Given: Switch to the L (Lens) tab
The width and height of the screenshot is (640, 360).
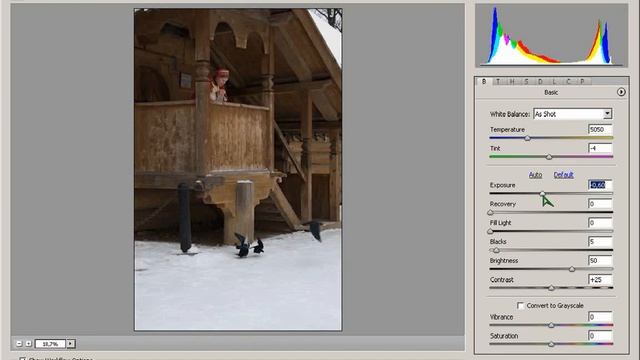Looking at the screenshot, I should (554, 81).
